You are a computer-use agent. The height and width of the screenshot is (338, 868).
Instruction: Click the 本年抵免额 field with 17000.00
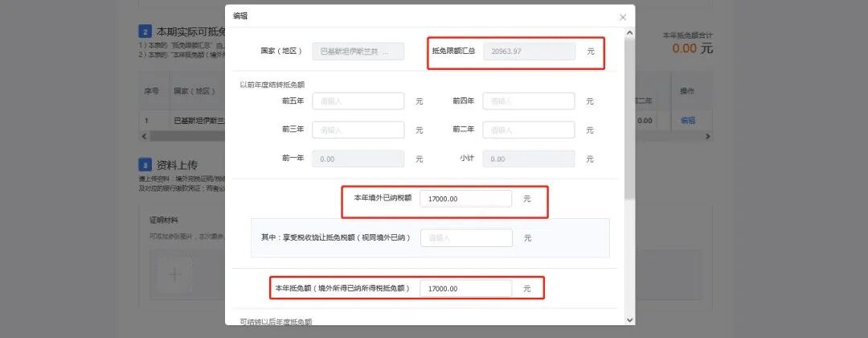(466, 289)
